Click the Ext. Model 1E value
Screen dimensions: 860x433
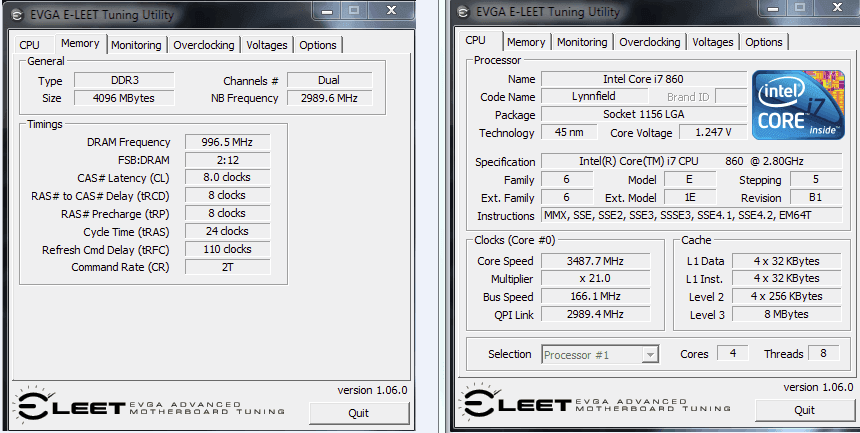[689, 198]
